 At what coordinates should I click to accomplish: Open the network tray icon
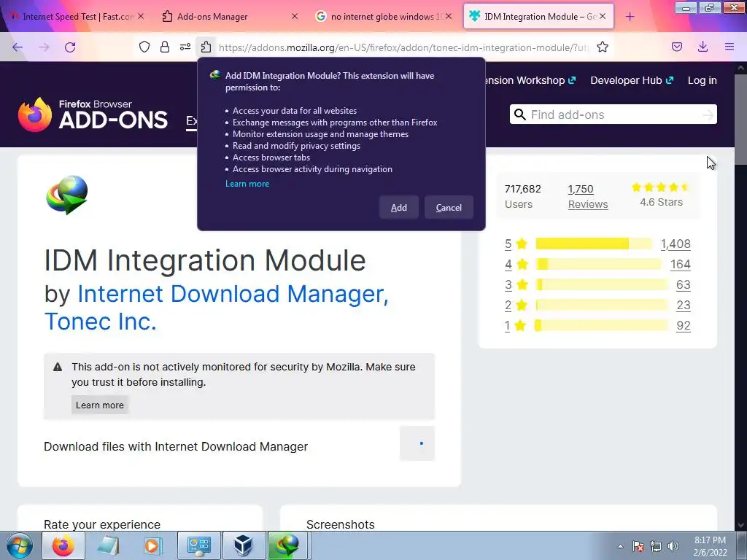point(656,546)
